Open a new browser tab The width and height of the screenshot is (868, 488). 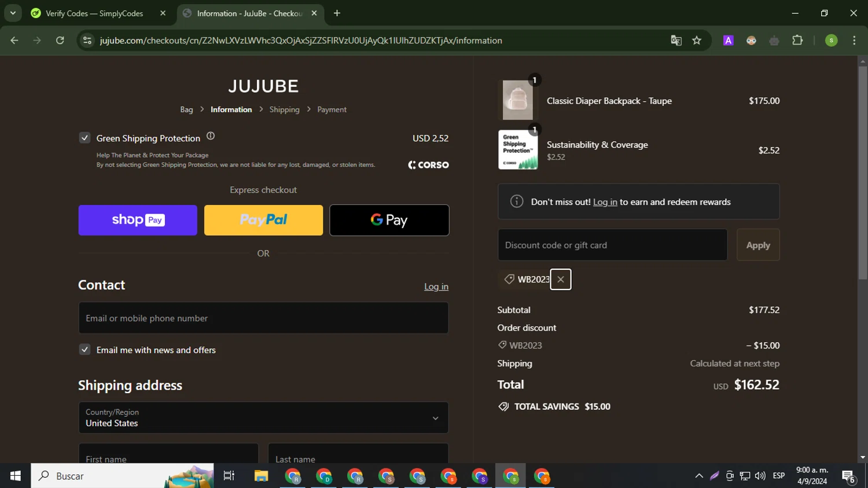pyautogui.click(x=337, y=13)
